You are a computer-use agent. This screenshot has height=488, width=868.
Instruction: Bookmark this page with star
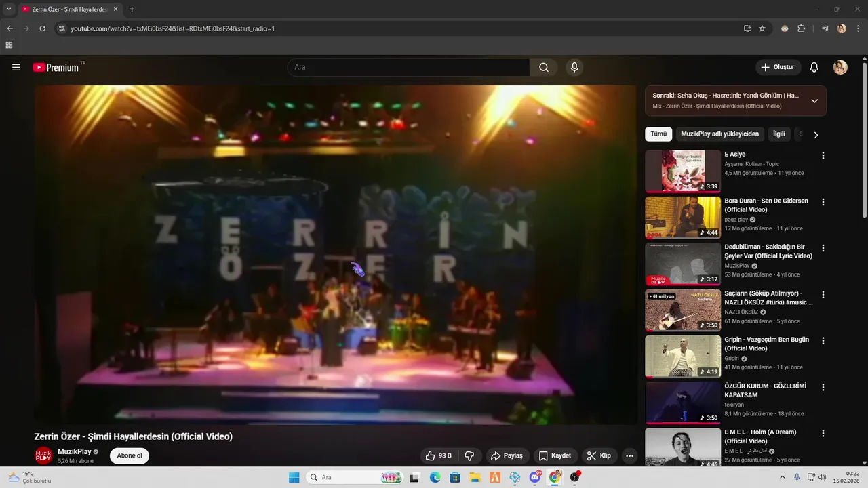coord(762,28)
